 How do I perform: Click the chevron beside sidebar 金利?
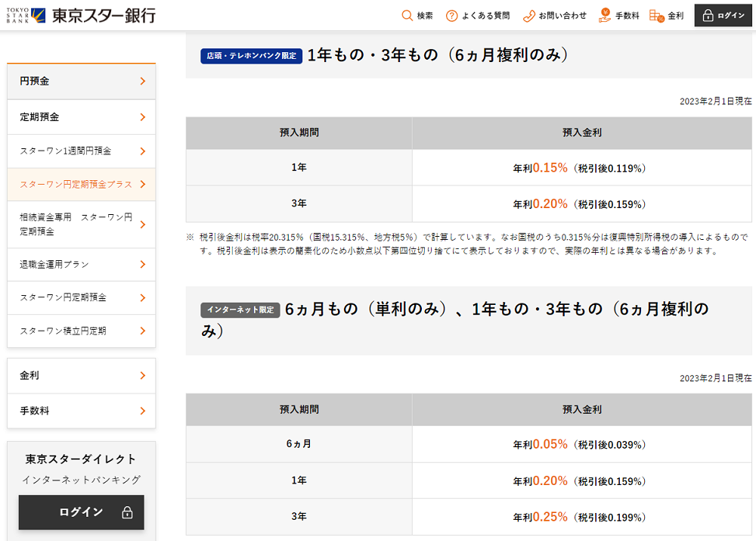pyautogui.click(x=143, y=375)
